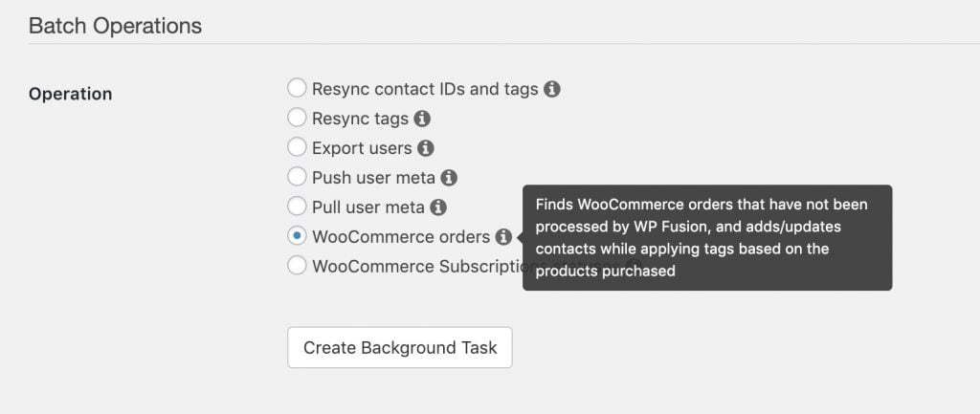Click info icon beside Resync tags
The width and height of the screenshot is (980, 414).
(422, 119)
